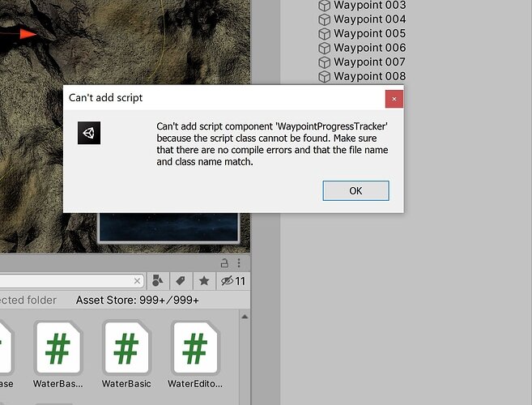Image resolution: width=532 pixels, height=405 pixels.
Task: Select the WaterBasic script asset
Action: point(126,355)
